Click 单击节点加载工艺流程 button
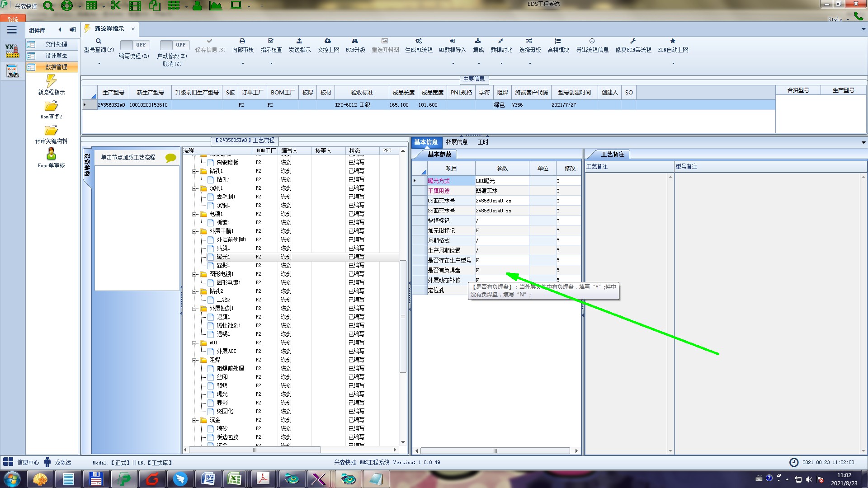This screenshot has height=488, width=868. pos(128,157)
